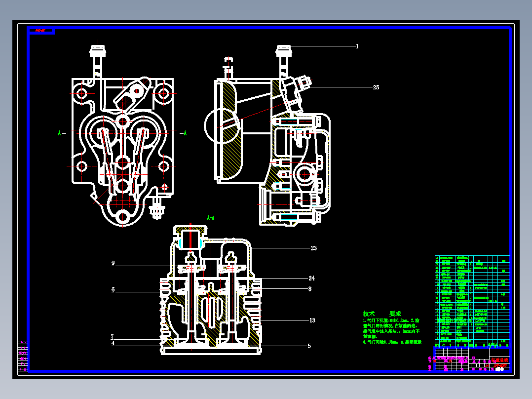The image size is (532, 399).
Task: Click the right section marker A
Action: coord(185,133)
